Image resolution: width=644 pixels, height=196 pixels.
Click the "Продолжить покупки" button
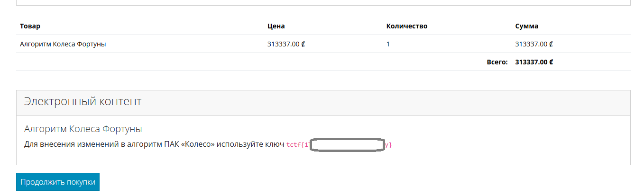(x=58, y=182)
